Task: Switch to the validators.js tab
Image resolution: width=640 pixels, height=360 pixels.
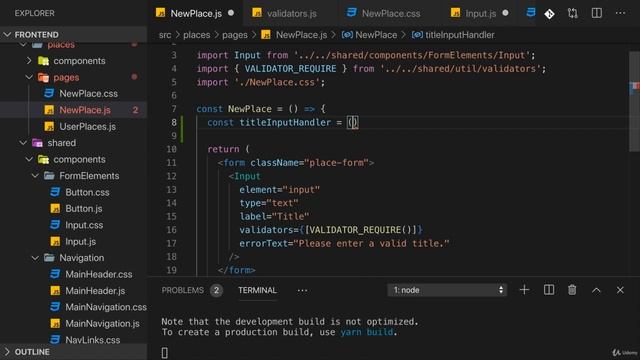Action: tap(291, 13)
